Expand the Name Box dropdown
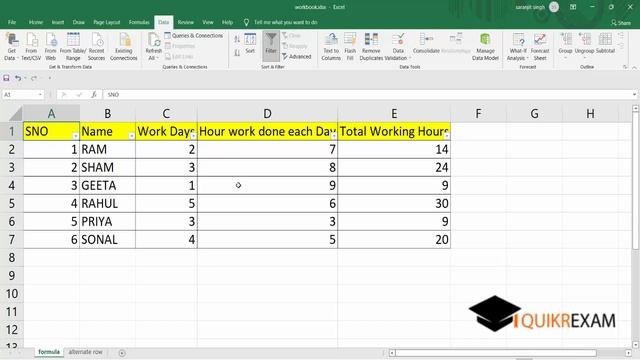This screenshot has width=640, height=360. point(40,95)
